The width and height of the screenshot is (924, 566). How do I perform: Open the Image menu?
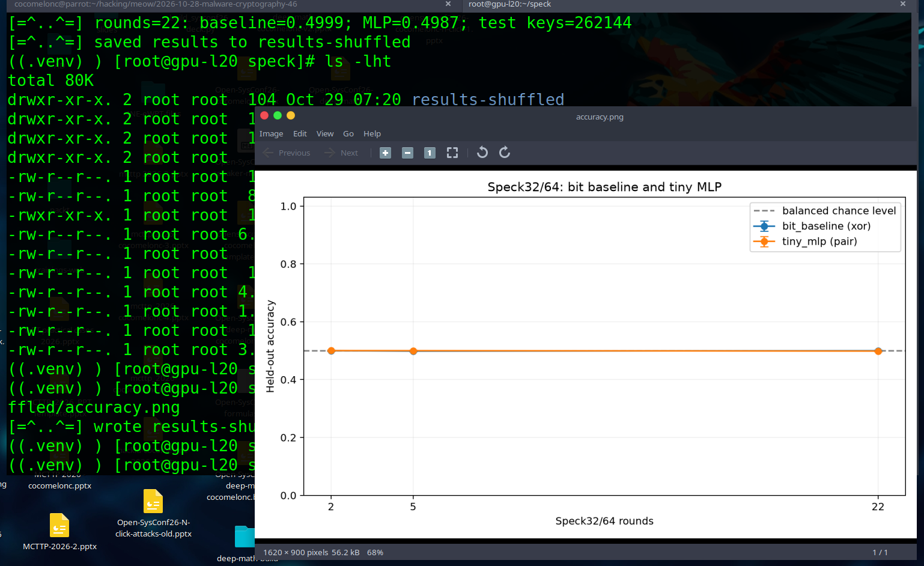pos(271,133)
